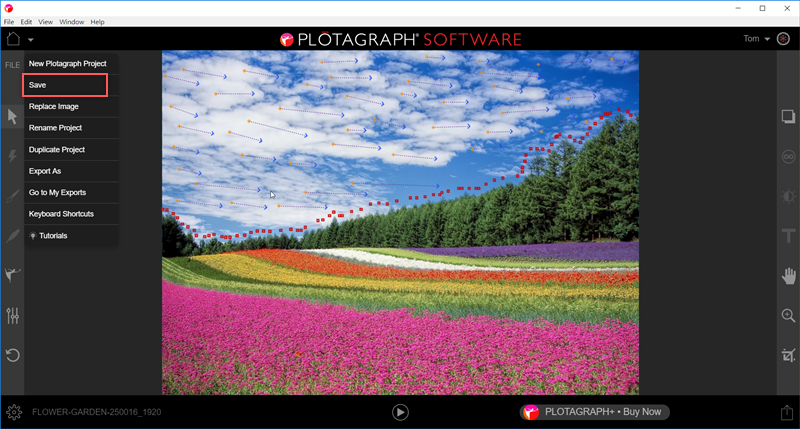The image size is (800, 429).
Task: Click PLOTAGRAPH+ Buy Now button
Action: (x=594, y=412)
